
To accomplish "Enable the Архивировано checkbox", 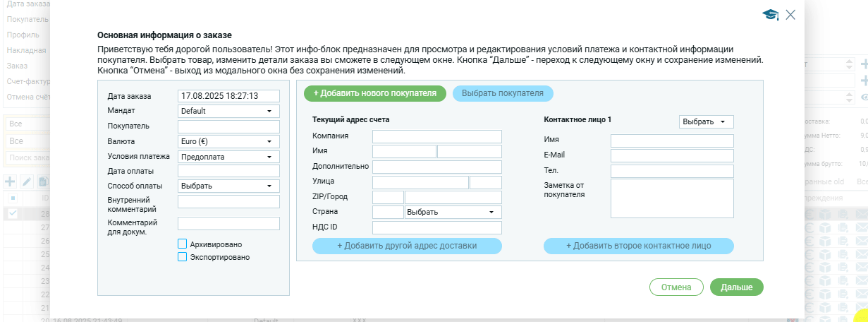I will pyautogui.click(x=183, y=244).
